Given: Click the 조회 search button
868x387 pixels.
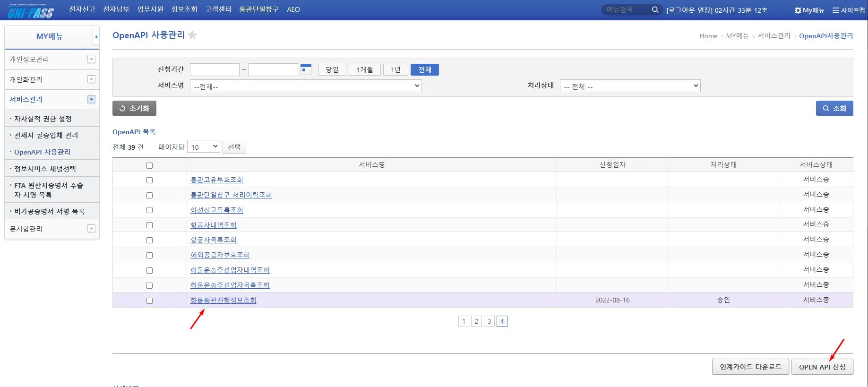Looking at the screenshot, I should (834, 108).
